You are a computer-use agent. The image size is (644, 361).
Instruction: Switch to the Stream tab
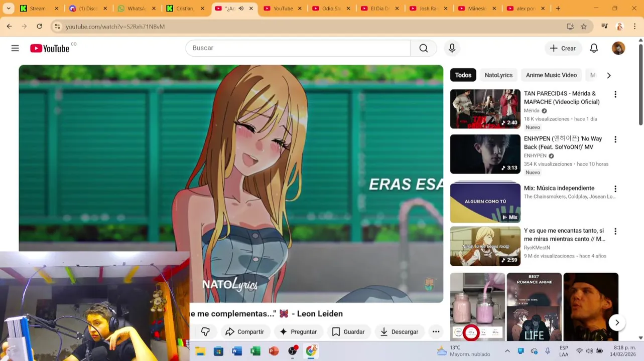pyautogui.click(x=38, y=9)
